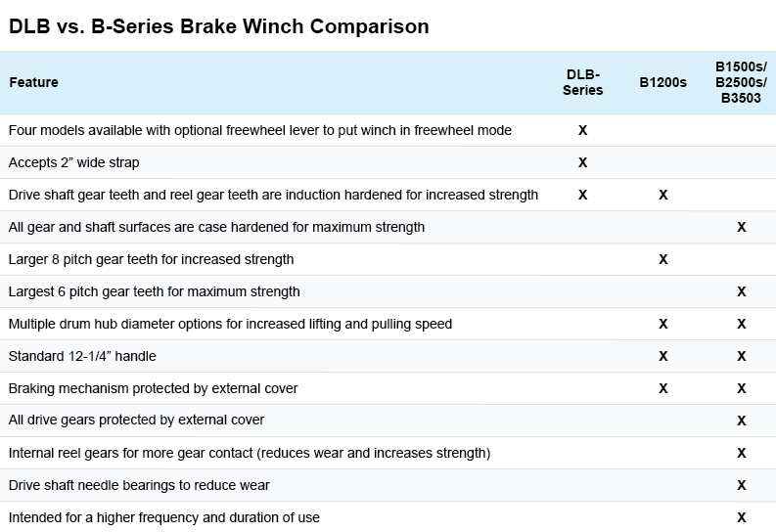Click the X for drive shaft needle bearings
This screenshot has height=532, width=776.
pyautogui.click(x=742, y=485)
